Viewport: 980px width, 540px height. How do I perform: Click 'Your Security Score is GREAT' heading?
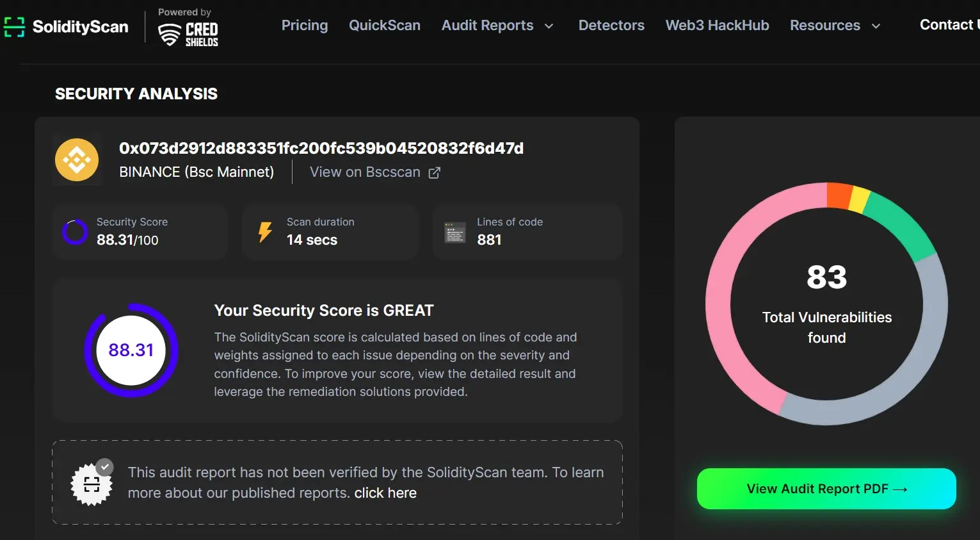tap(324, 311)
